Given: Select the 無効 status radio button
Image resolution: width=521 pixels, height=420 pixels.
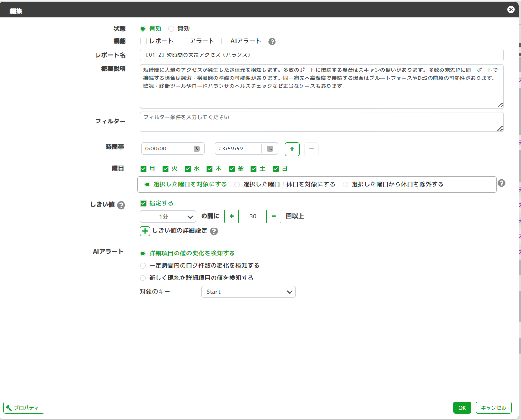Looking at the screenshot, I should click(171, 29).
